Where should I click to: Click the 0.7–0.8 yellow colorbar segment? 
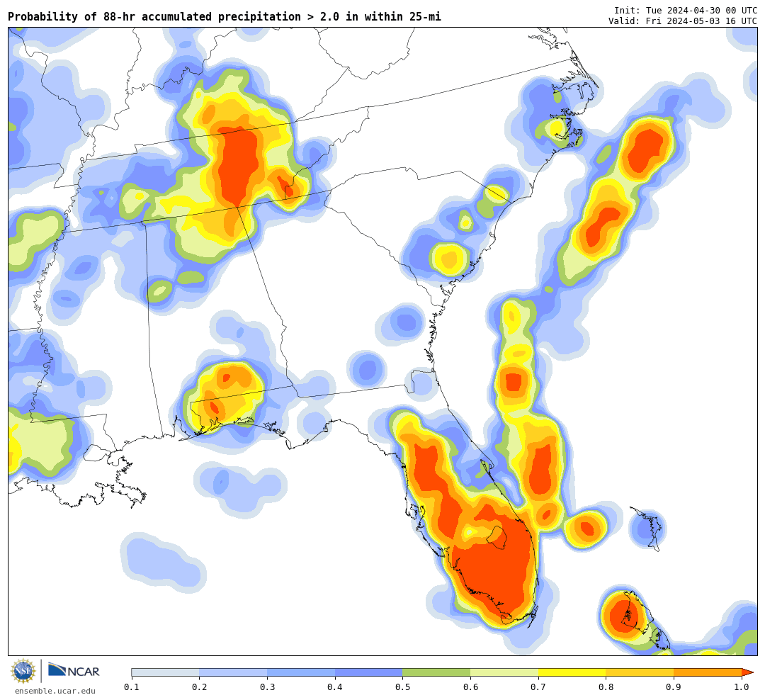pyautogui.click(x=572, y=672)
